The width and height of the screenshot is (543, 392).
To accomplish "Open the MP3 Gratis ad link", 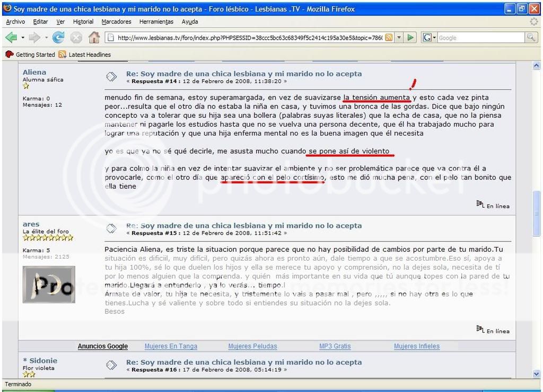I will tap(335, 346).
